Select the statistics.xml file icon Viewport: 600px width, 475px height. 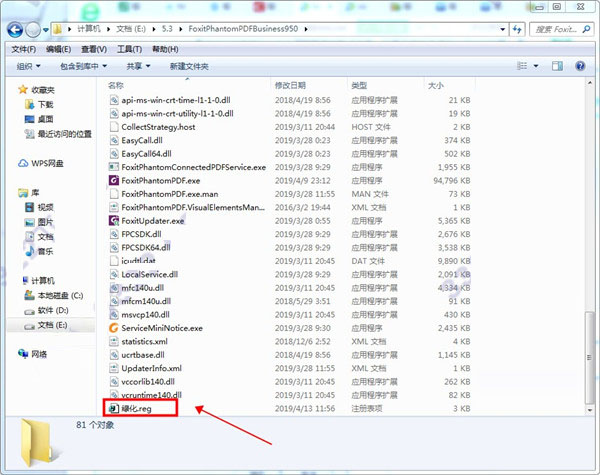point(114,341)
